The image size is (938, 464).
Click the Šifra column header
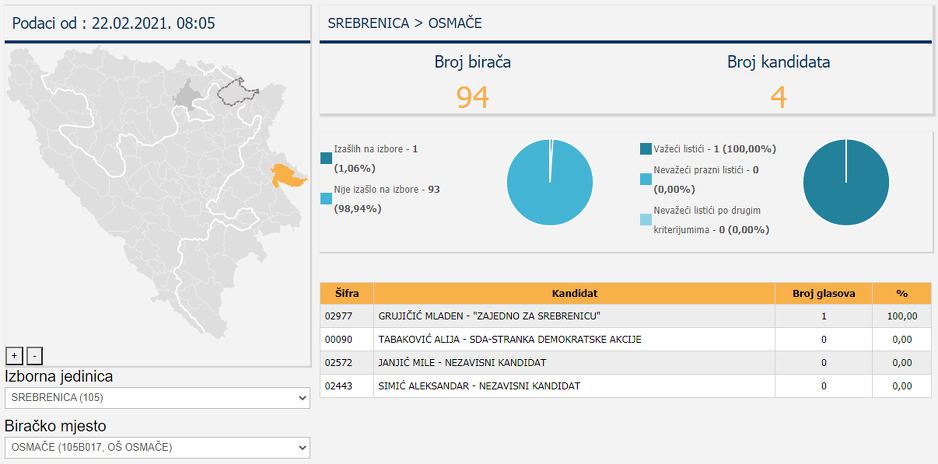tap(346, 294)
